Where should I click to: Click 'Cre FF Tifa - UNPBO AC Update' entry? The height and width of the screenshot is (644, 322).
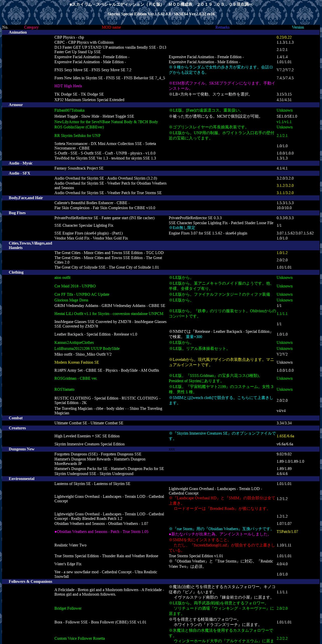tap(82, 294)
